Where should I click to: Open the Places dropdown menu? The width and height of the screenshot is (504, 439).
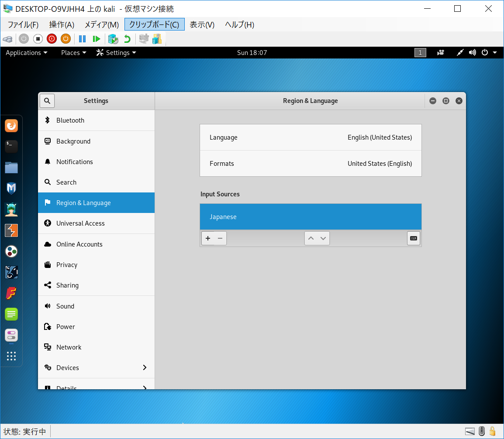pyautogui.click(x=73, y=53)
